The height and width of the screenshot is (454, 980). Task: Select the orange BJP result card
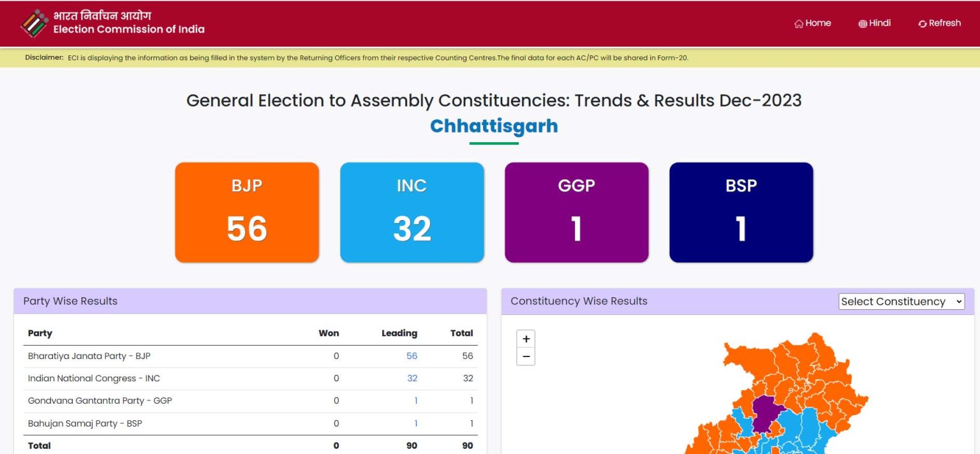(247, 212)
